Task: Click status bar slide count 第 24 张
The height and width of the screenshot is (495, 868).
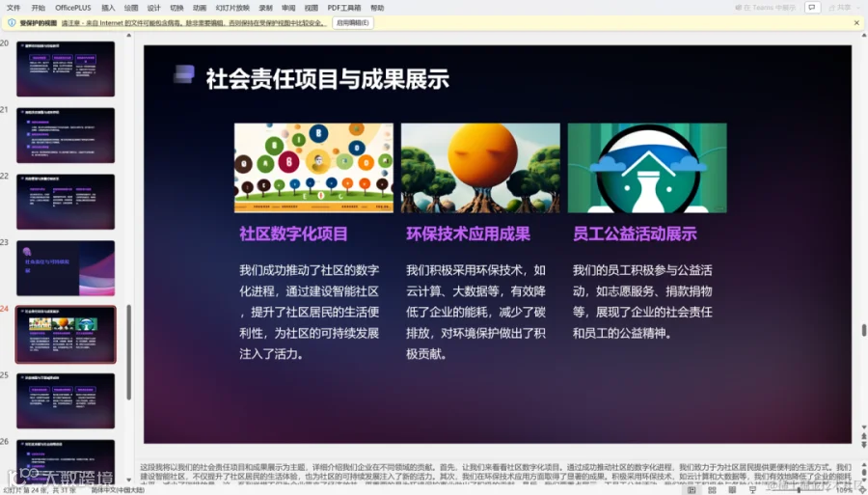Action: tap(41, 490)
